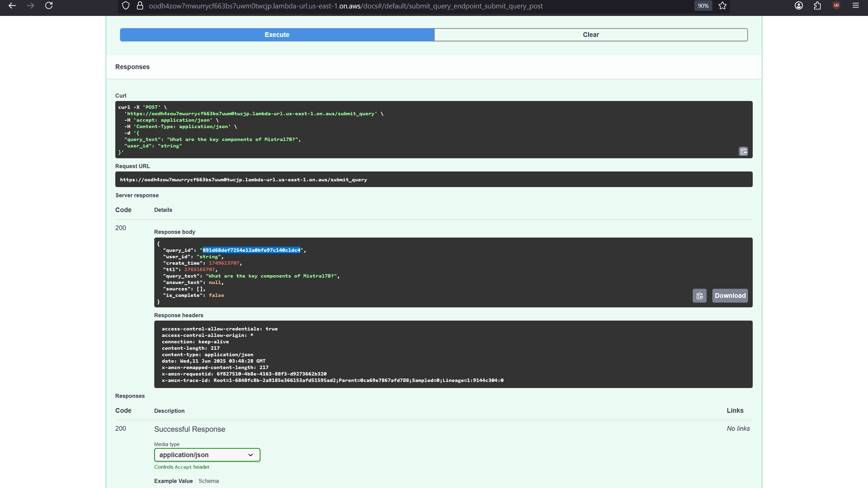Click the Request URL text box

point(434,180)
